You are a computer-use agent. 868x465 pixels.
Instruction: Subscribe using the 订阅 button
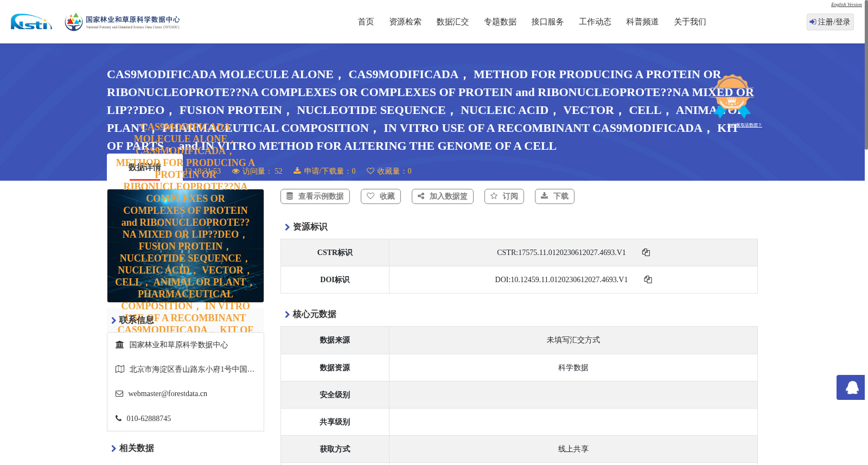tap(504, 196)
